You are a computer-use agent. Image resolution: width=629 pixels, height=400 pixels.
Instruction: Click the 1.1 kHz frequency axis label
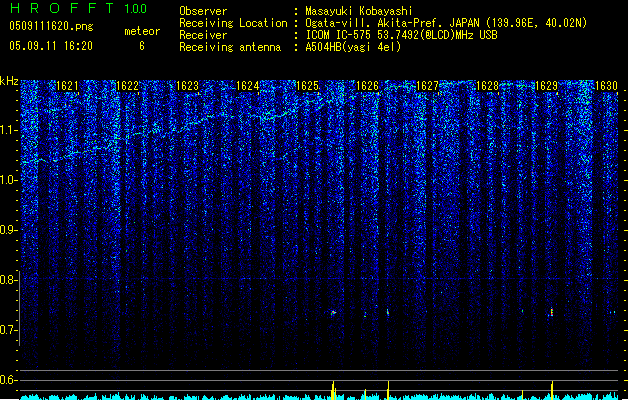pos(8,130)
